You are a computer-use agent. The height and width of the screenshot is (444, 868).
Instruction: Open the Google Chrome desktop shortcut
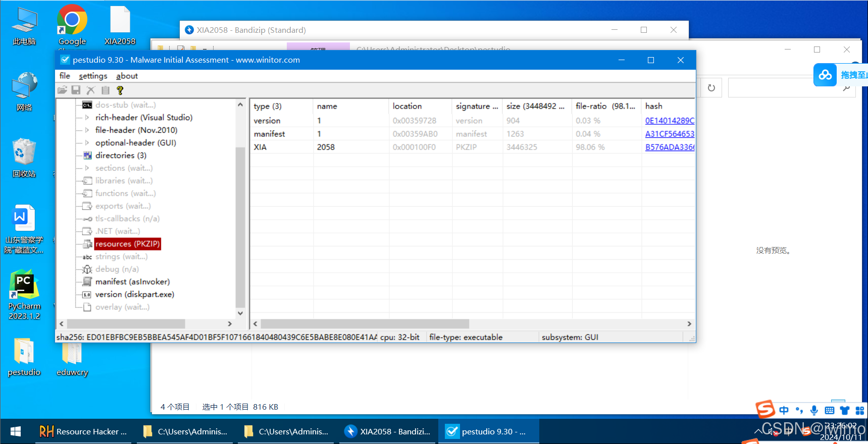[72, 26]
